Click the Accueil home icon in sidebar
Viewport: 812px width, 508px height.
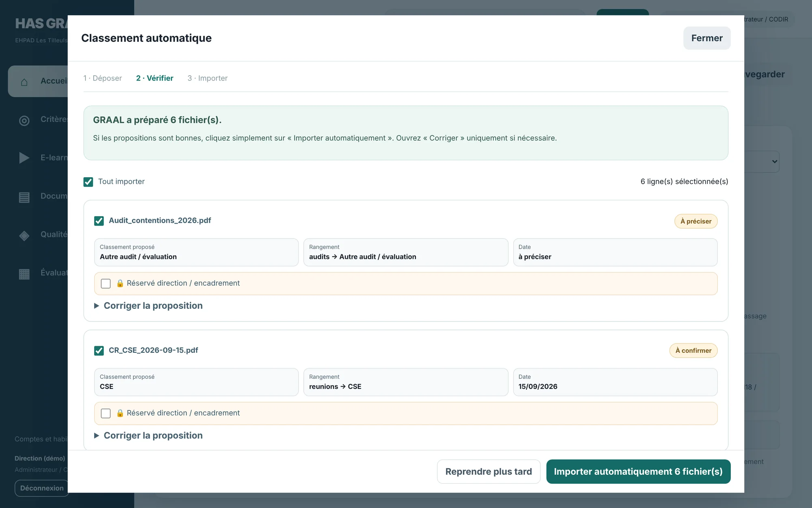coord(24,82)
